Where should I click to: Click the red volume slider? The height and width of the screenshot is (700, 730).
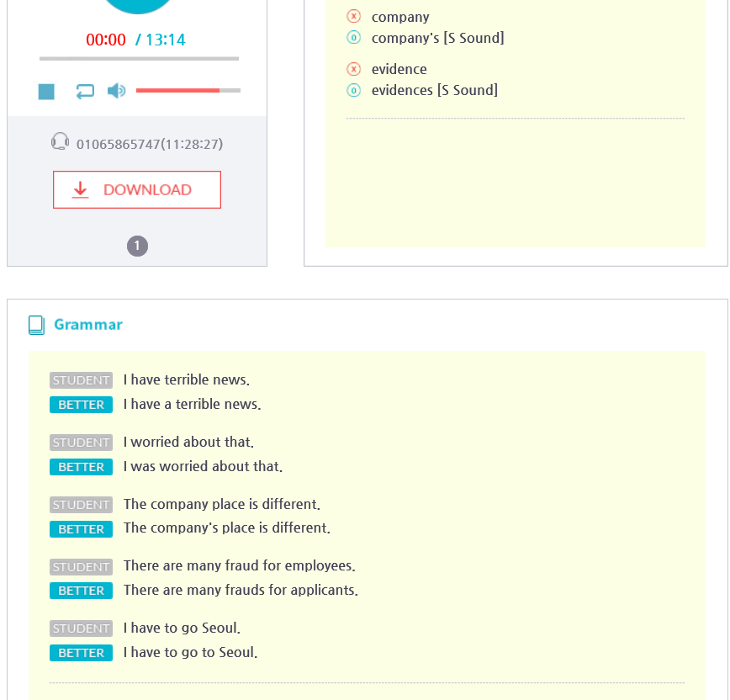point(177,90)
